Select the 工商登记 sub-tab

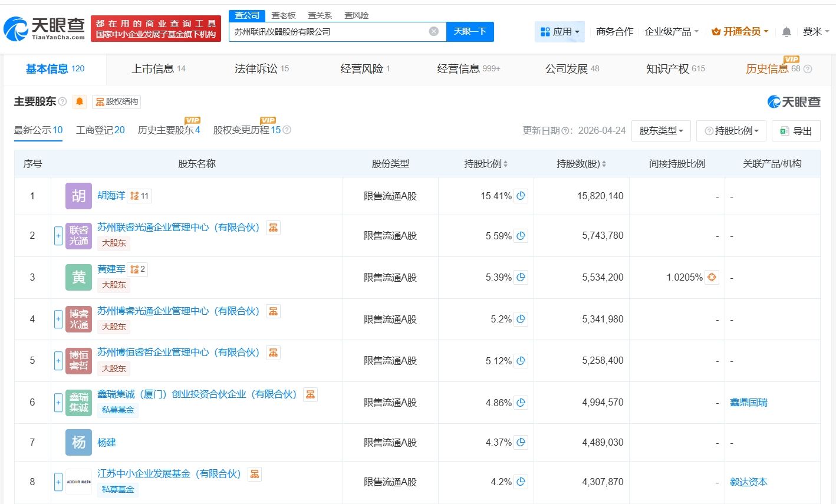click(x=100, y=130)
